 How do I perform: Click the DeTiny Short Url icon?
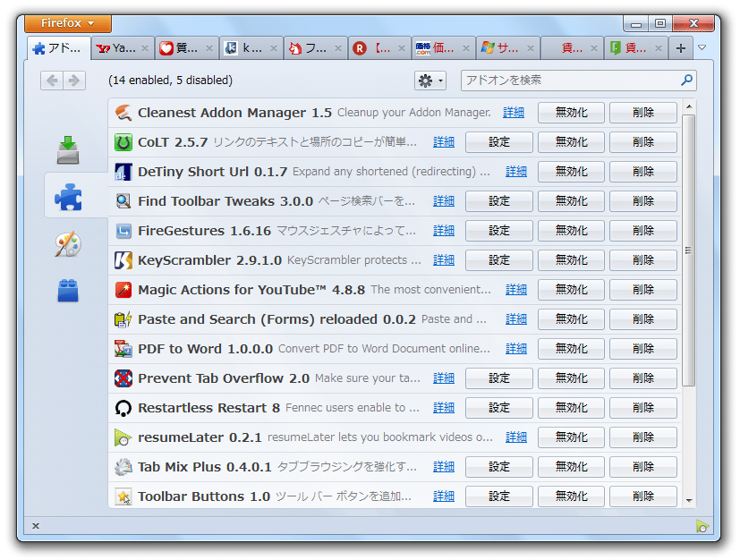(123, 172)
